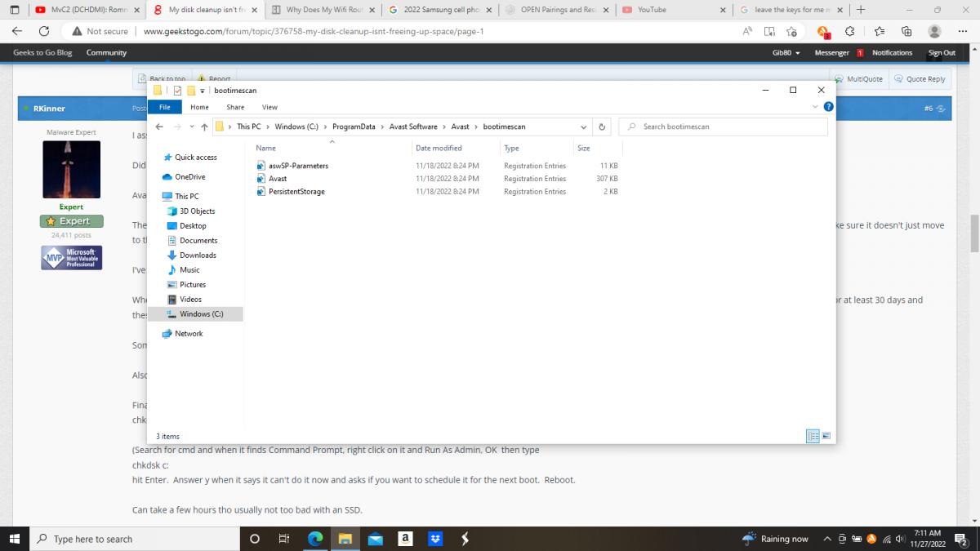Sort by Date modified column header
This screenshot has height=551, width=980.
[x=455, y=149]
